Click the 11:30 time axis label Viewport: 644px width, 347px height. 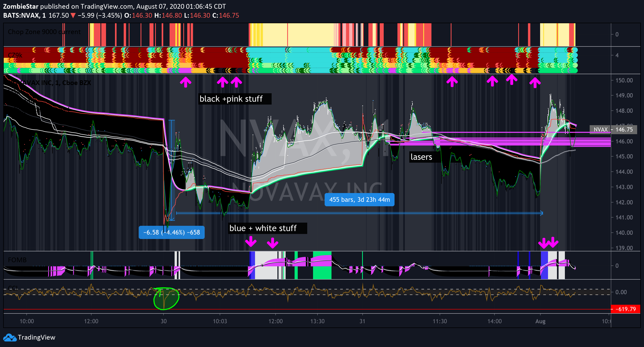[440, 321]
